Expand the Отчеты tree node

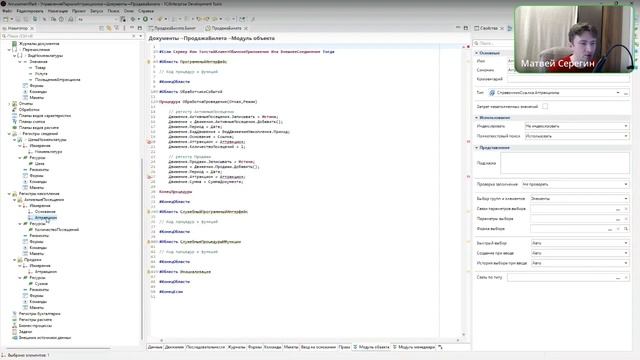coord(9,104)
